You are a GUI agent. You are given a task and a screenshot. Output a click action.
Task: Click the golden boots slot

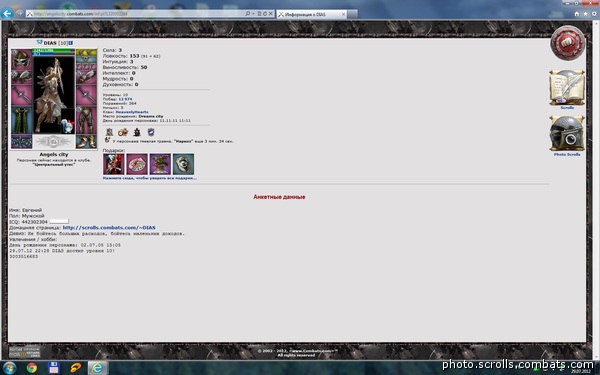[x=86, y=142]
